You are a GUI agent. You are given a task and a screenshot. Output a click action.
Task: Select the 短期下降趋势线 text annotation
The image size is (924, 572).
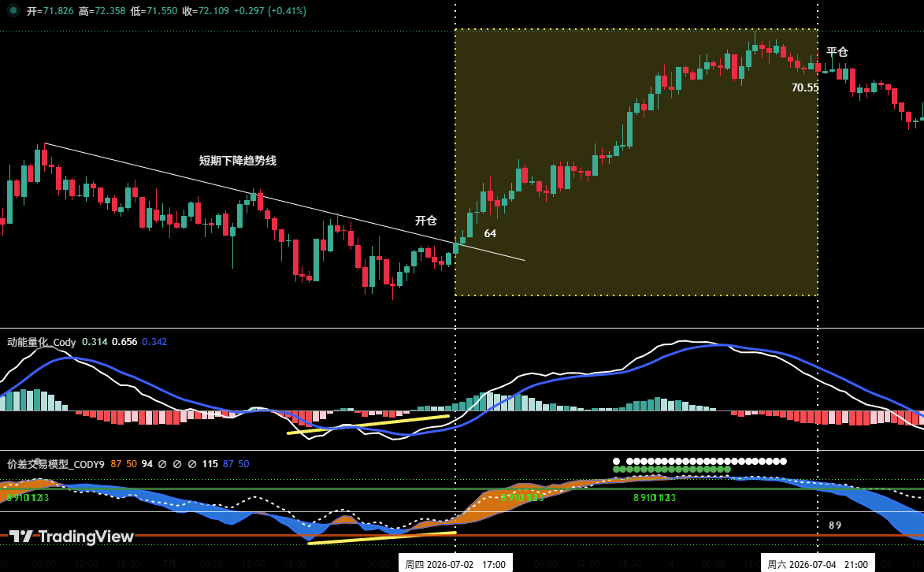[237, 161]
